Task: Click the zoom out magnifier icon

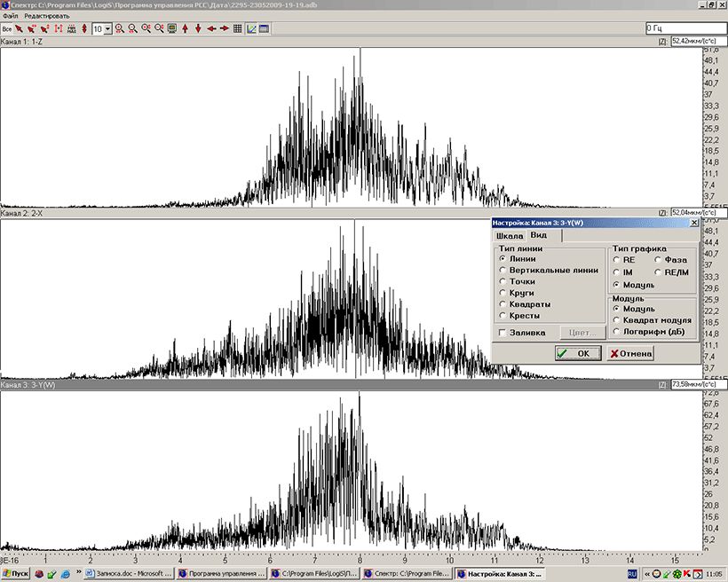Action: (x=133, y=28)
